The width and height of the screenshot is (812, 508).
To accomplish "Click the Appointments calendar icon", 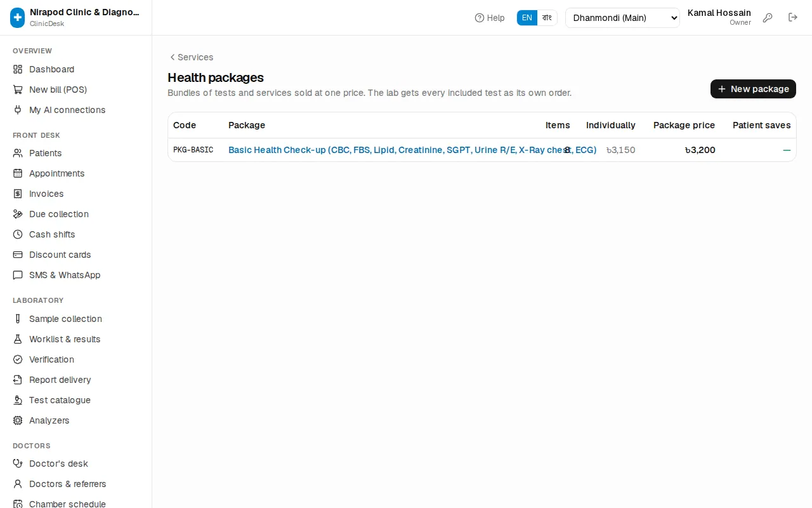I will point(18,173).
